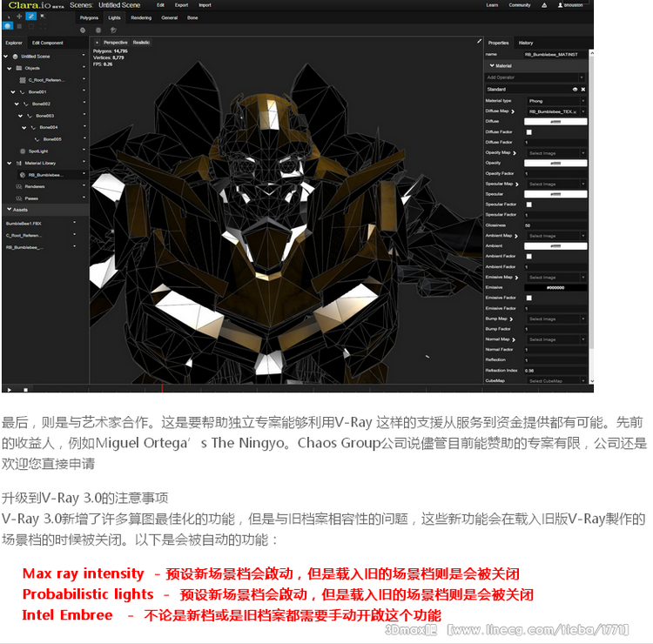Click the C_Root_Referen mesh icon
653x644 pixels.
point(23,80)
